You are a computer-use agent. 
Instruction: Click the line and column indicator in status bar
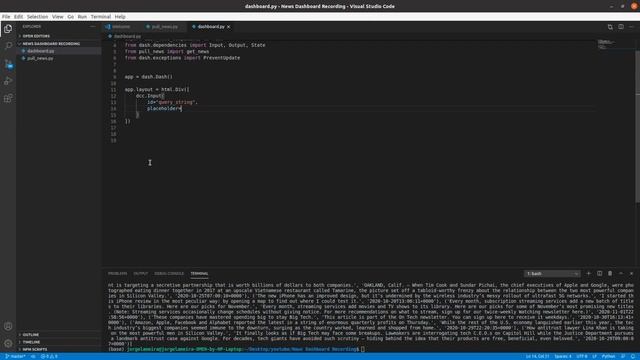click(x=538, y=356)
